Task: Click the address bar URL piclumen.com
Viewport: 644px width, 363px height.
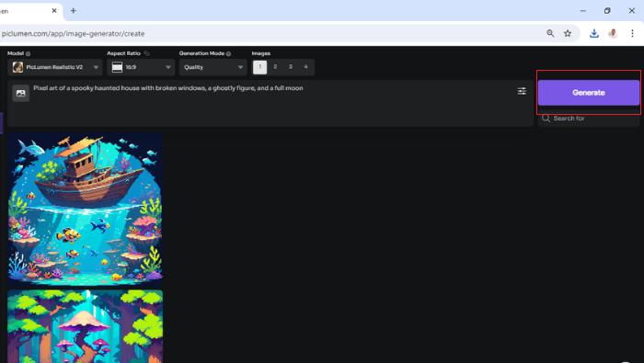Action: point(73,34)
